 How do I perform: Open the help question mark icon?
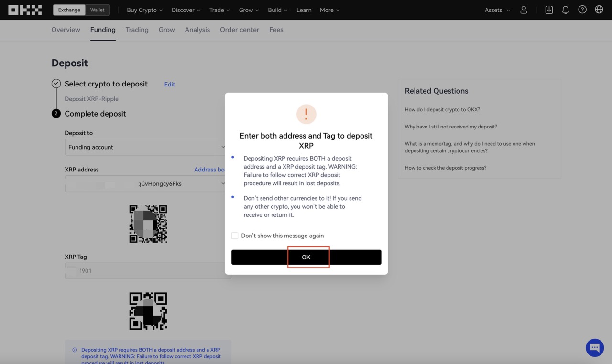click(582, 10)
